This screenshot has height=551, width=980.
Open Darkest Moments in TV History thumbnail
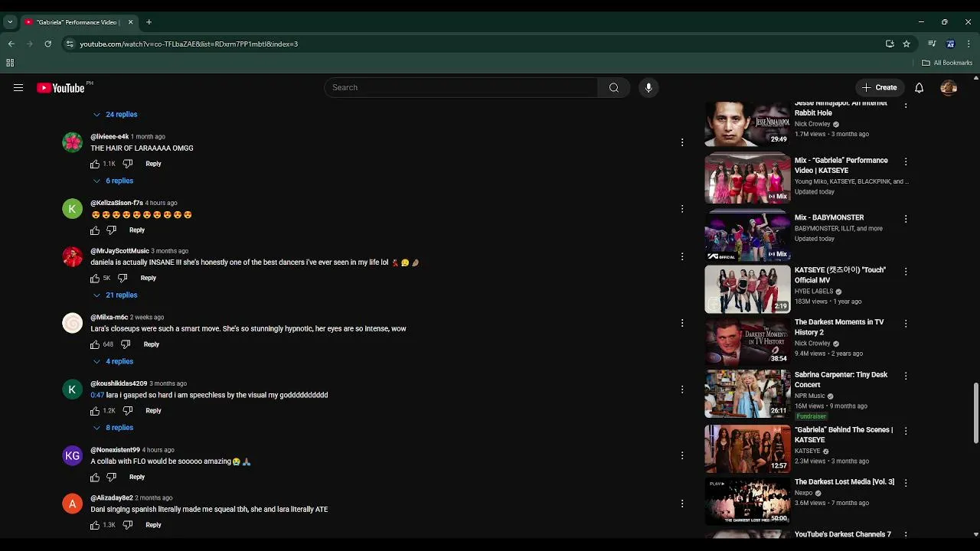tap(747, 341)
